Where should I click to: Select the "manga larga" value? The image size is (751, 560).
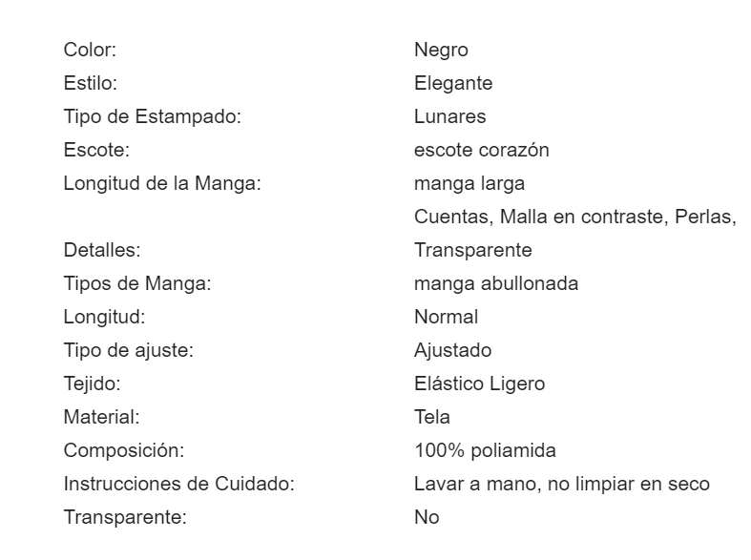pyautogui.click(x=469, y=184)
